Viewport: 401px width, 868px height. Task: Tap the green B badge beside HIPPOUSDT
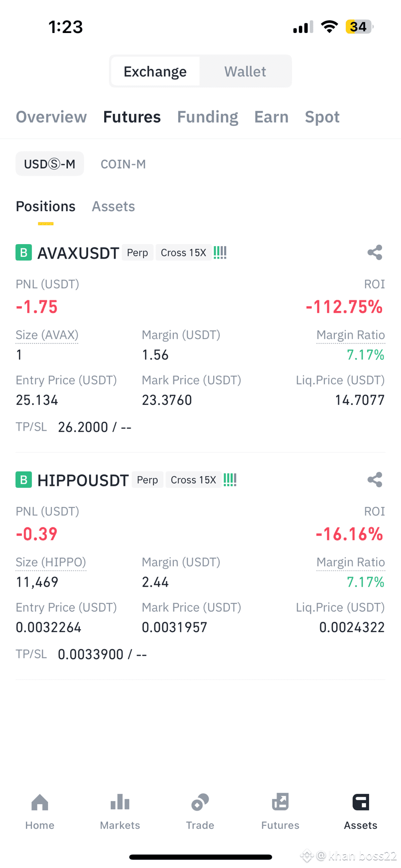coord(24,480)
